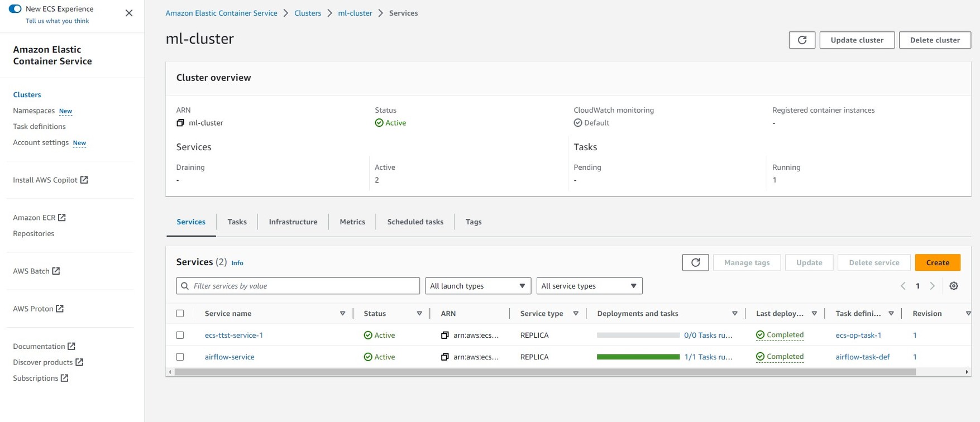Copy ARN of airflow-service

[x=444, y=357]
